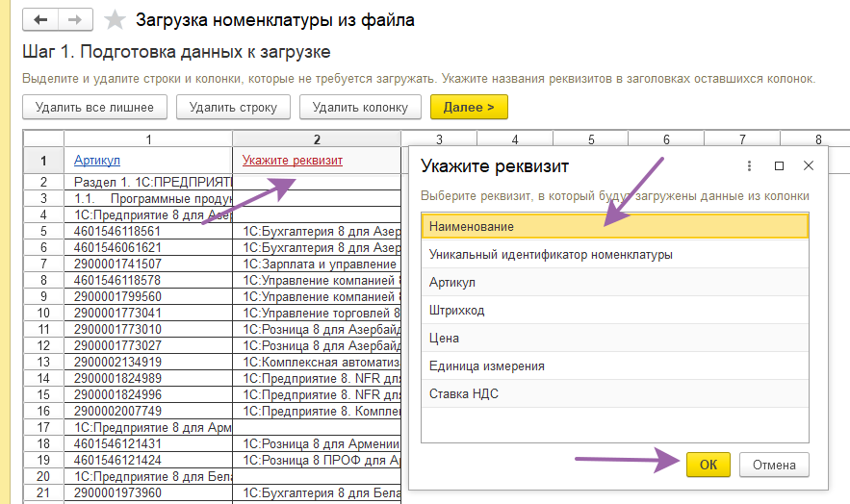Select row header number 5 in table
850x504 pixels.
pyautogui.click(x=43, y=231)
